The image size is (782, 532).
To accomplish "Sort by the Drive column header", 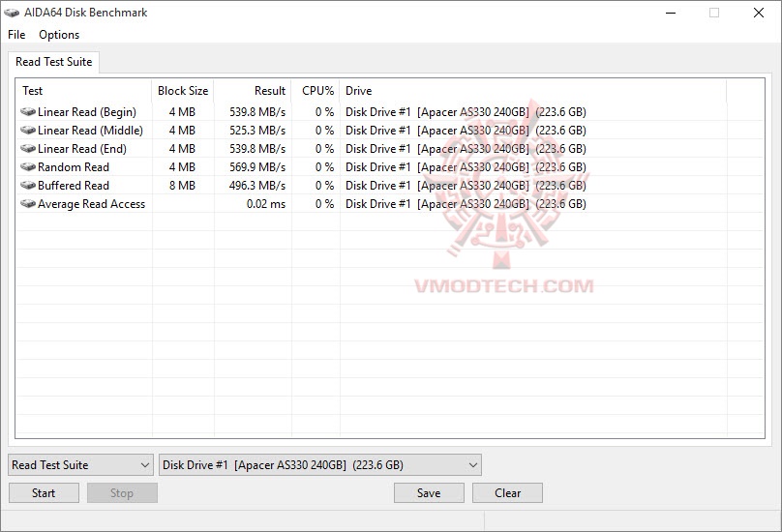I will [x=533, y=91].
